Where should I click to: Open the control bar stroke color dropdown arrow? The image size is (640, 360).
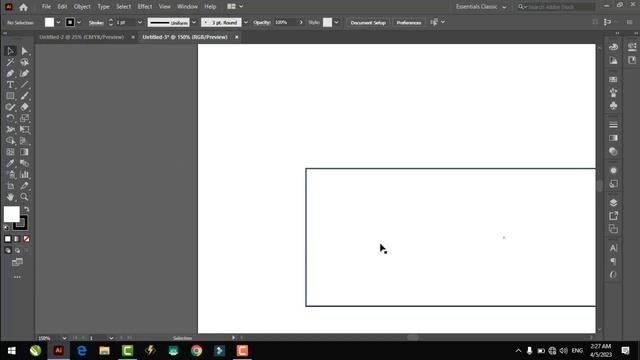tap(79, 22)
